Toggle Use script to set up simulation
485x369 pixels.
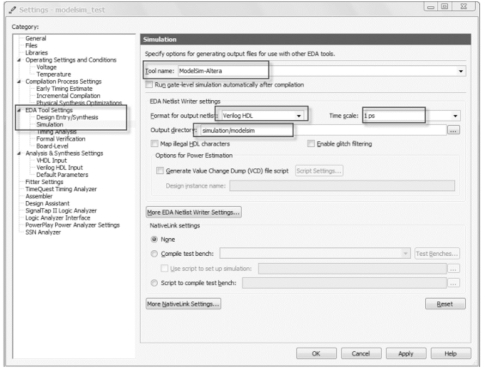tap(164, 268)
